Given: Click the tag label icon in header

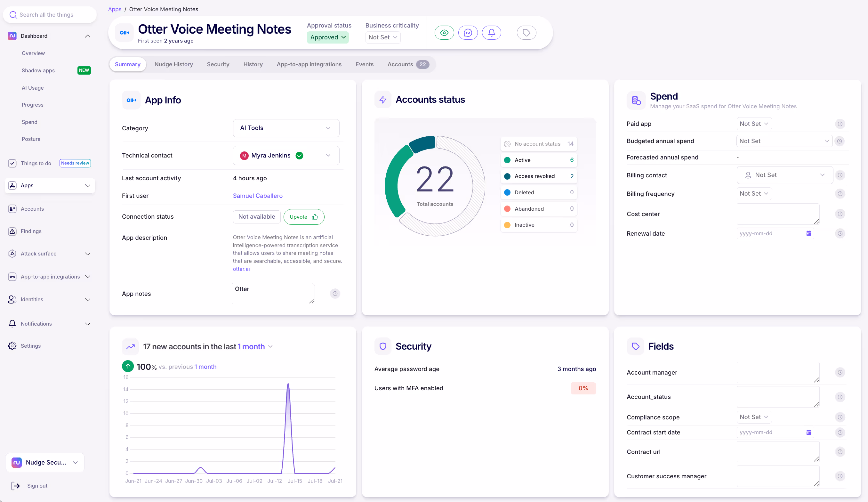Looking at the screenshot, I should pyautogui.click(x=526, y=33).
